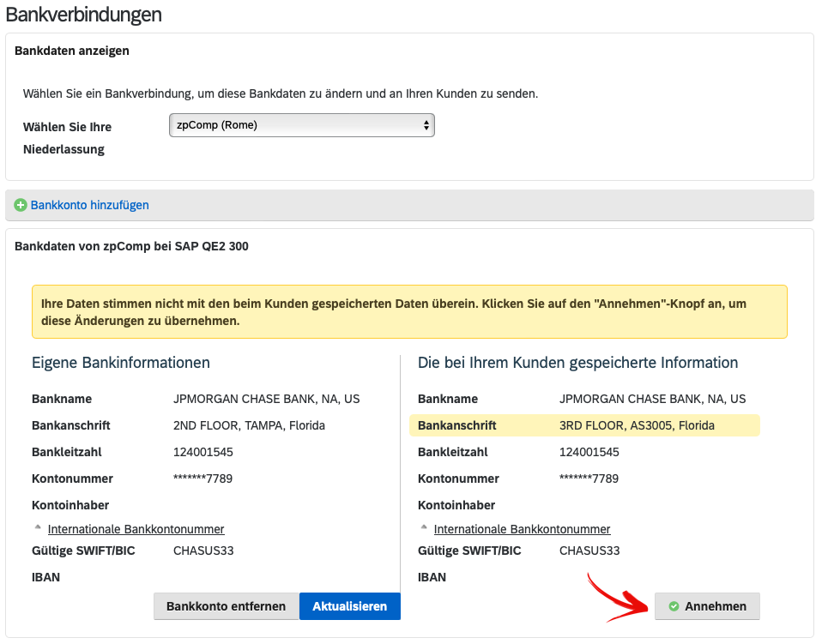Collapse triangle in Eigene Bankinformationen section
The image size is (822, 644).
(x=38, y=529)
